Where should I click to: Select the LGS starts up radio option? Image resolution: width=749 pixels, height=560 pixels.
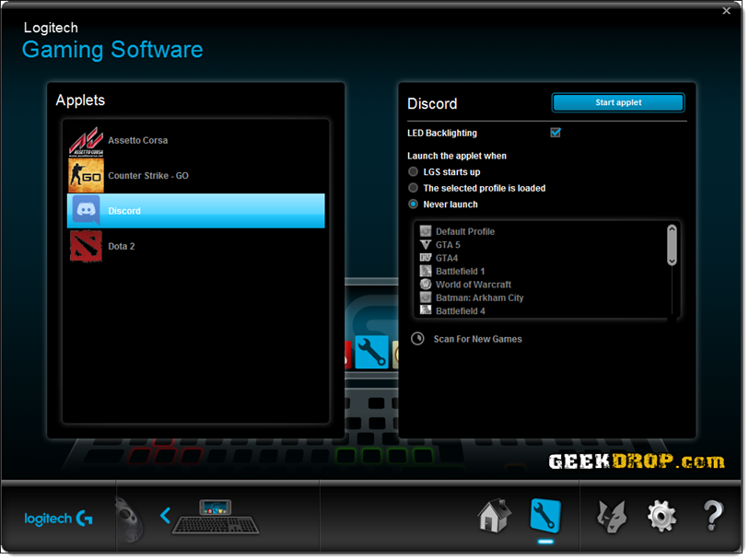(x=413, y=171)
